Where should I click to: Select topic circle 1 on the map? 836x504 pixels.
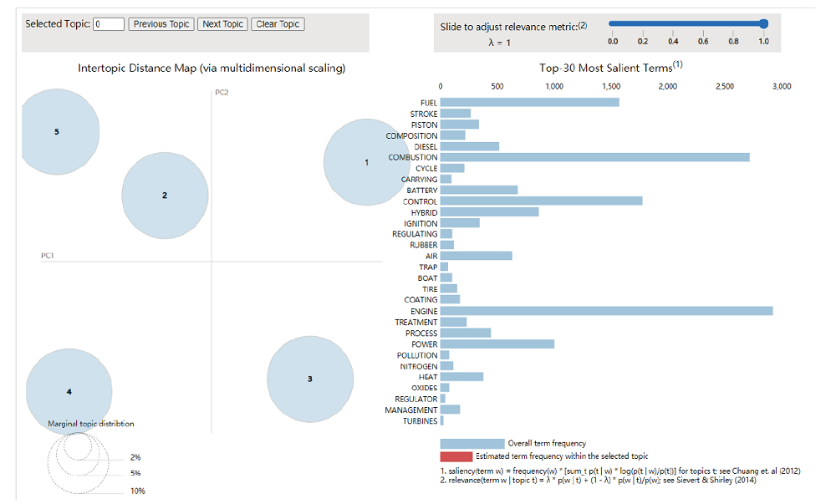(366, 163)
